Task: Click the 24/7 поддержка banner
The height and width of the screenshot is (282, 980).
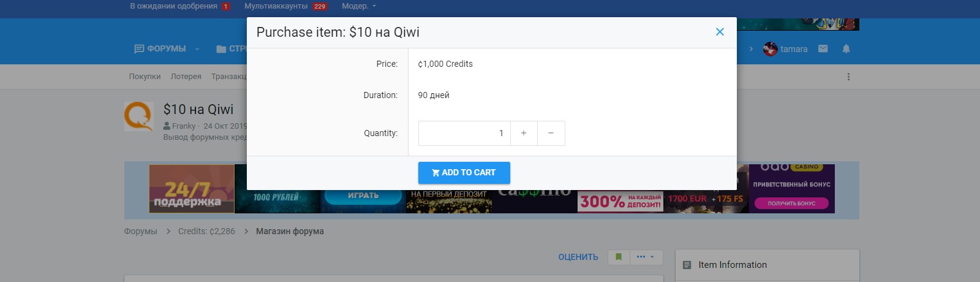Action: click(x=191, y=189)
